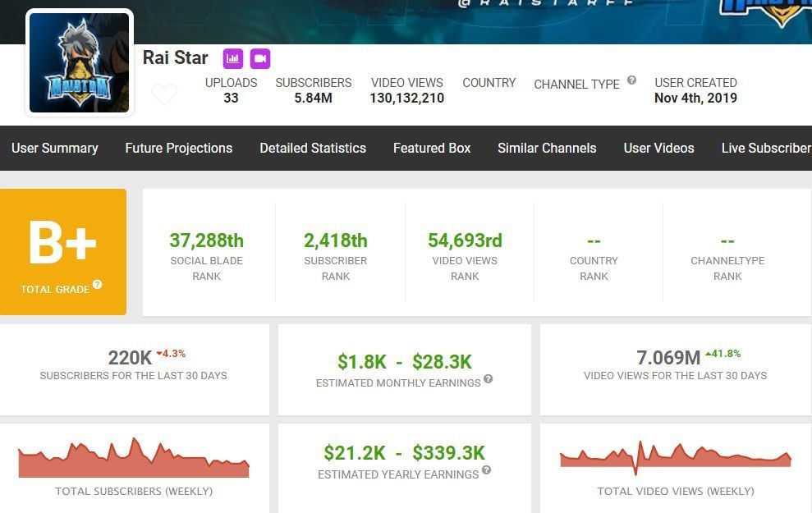Click Total Grade help question mark icon
Viewport: 812px width, 513px height.
98,285
